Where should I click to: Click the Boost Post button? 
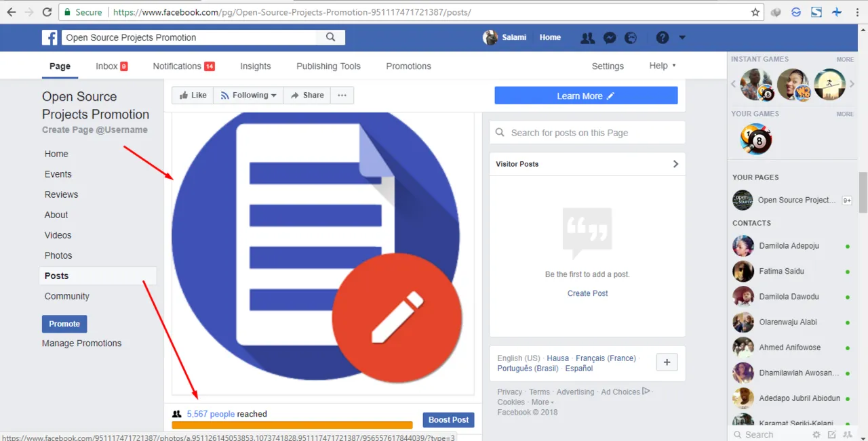coord(448,420)
